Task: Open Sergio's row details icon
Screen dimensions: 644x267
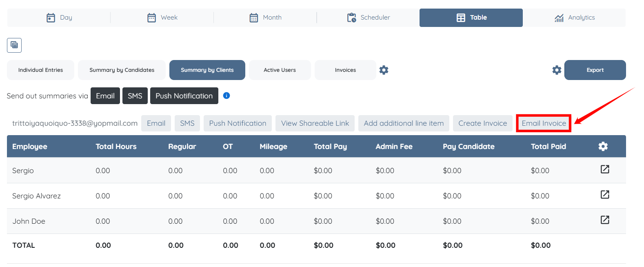Action: point(605,169)
